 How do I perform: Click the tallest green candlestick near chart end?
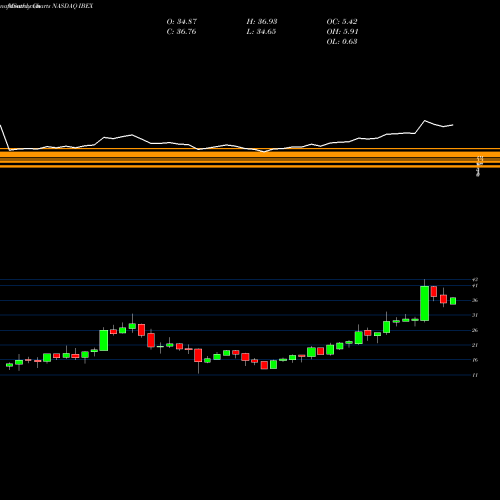coord(424,303)
